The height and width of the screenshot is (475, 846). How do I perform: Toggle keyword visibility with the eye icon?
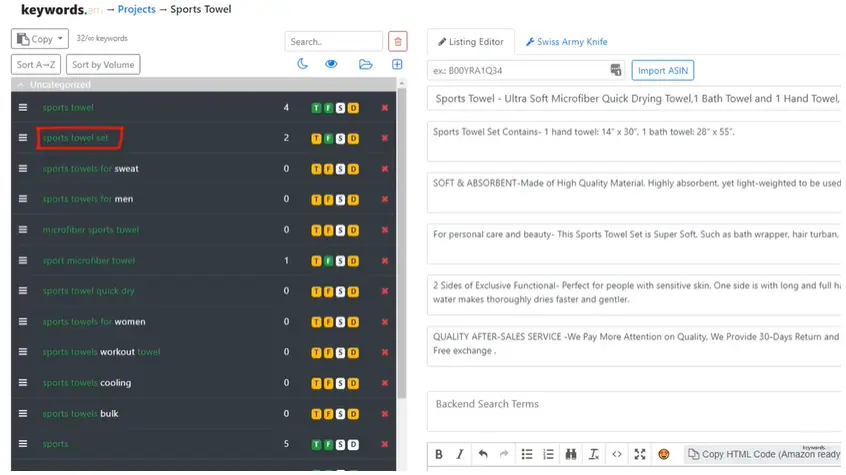pos(331,65)
